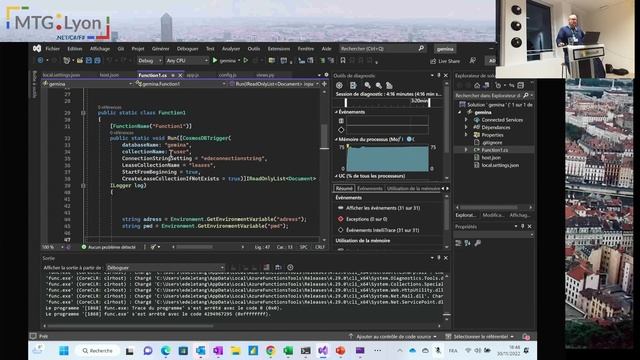Open the Débogueur output source dropdown
640x360 pixels.
tap(165, 268)
